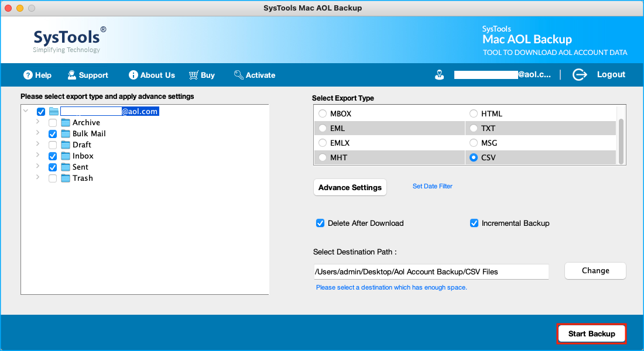
Task: Click the Archive folder icon
Action: click(66, 122)
